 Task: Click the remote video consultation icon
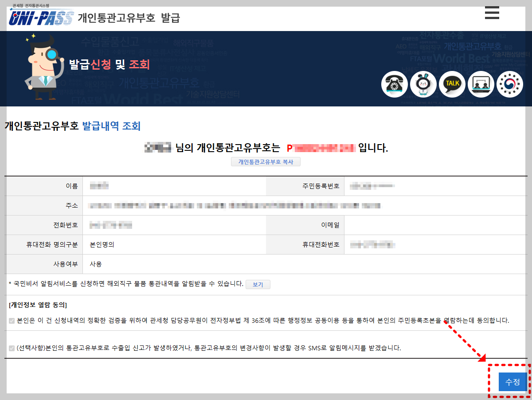(481, 84)
